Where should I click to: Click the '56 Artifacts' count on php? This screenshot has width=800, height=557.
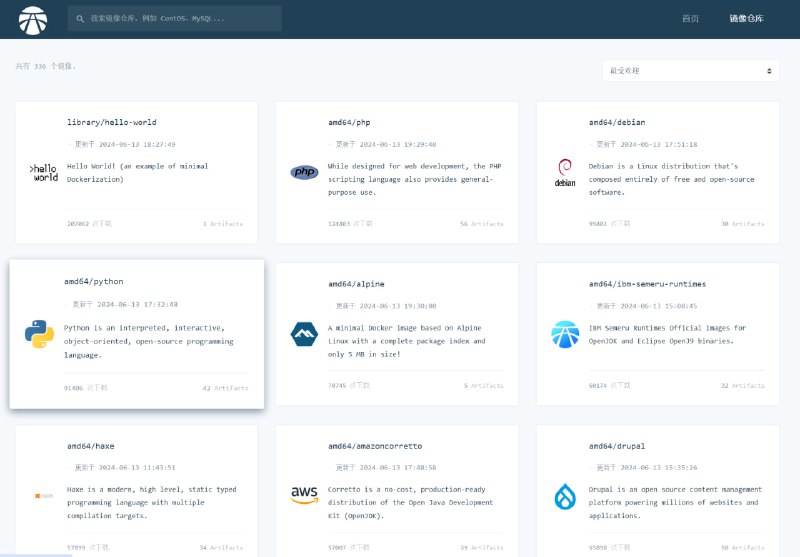(x=482, y=224)
